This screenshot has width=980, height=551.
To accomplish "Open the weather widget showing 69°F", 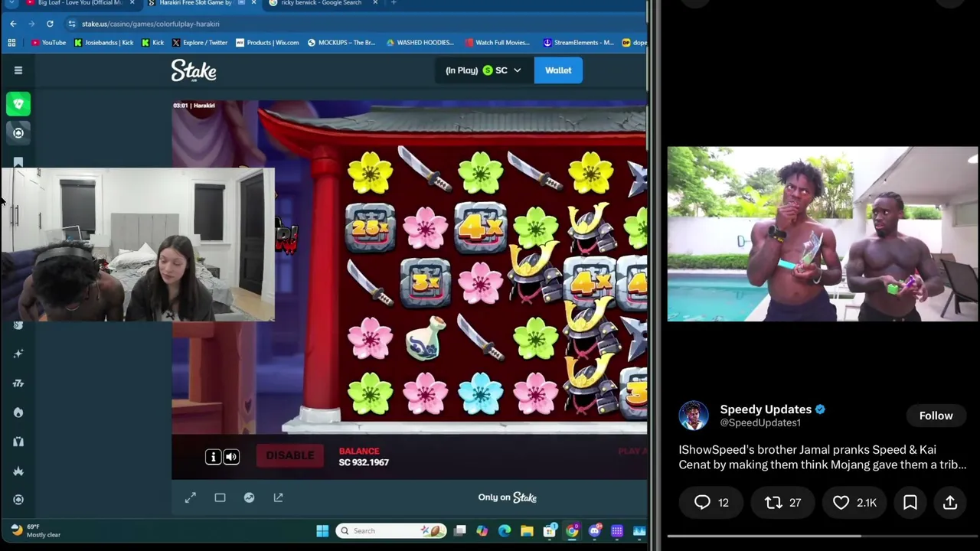I will (35, 530).
